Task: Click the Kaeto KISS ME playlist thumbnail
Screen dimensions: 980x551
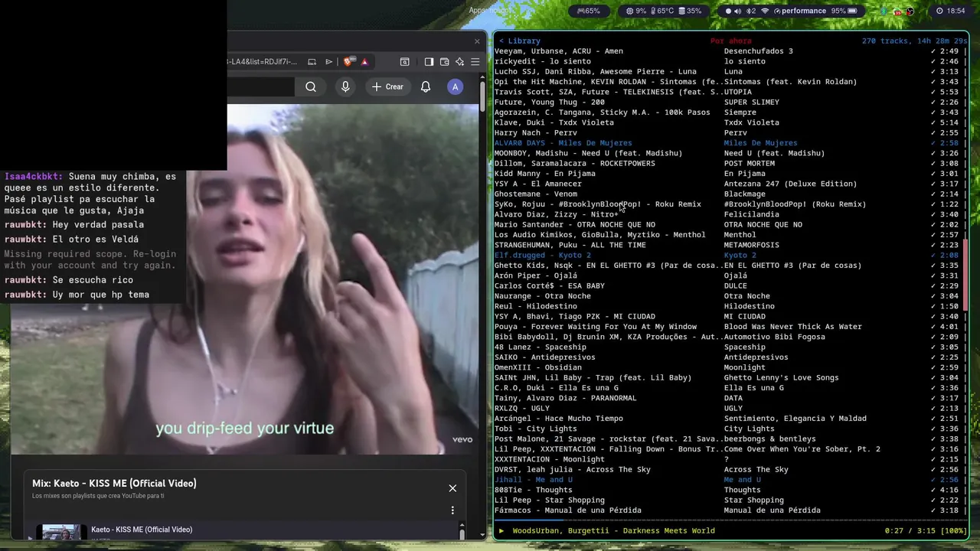Action: 61,532
